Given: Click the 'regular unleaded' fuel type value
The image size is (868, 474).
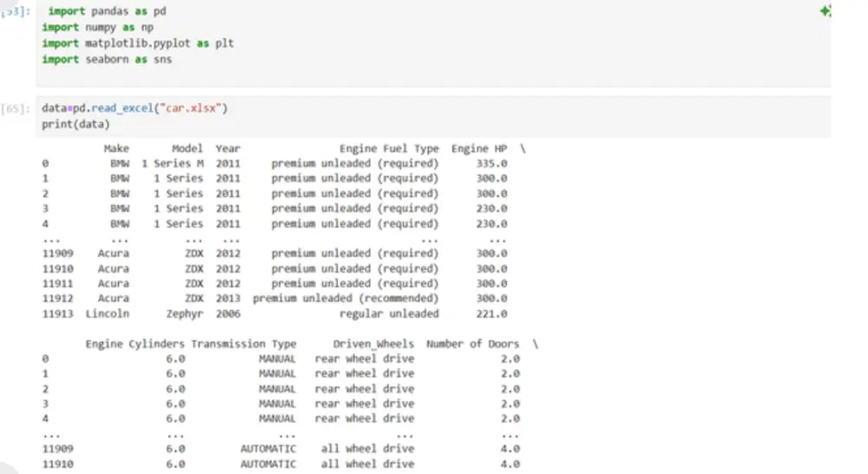Looking at the screenshot, I should point(389,313).
